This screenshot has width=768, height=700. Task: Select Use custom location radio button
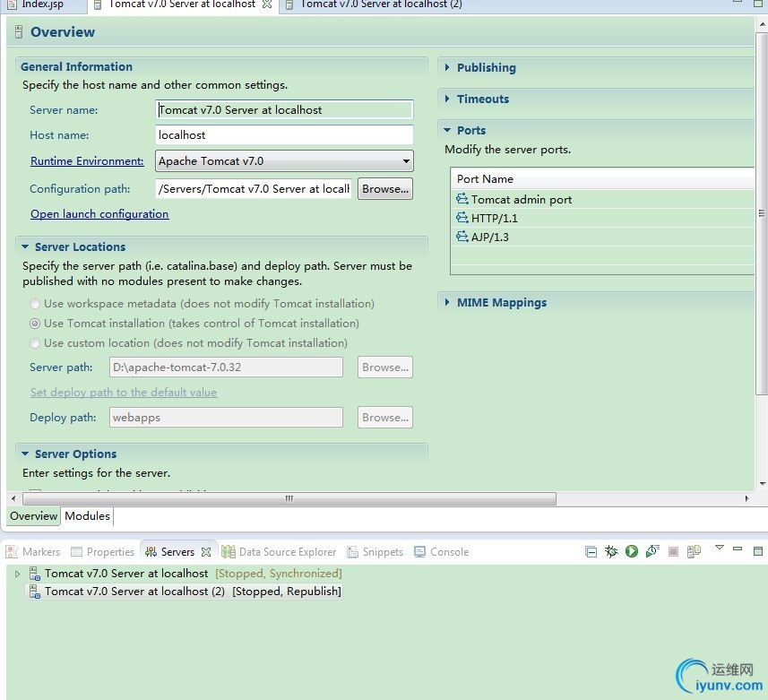pyautogui.click(x=35, y=343)
